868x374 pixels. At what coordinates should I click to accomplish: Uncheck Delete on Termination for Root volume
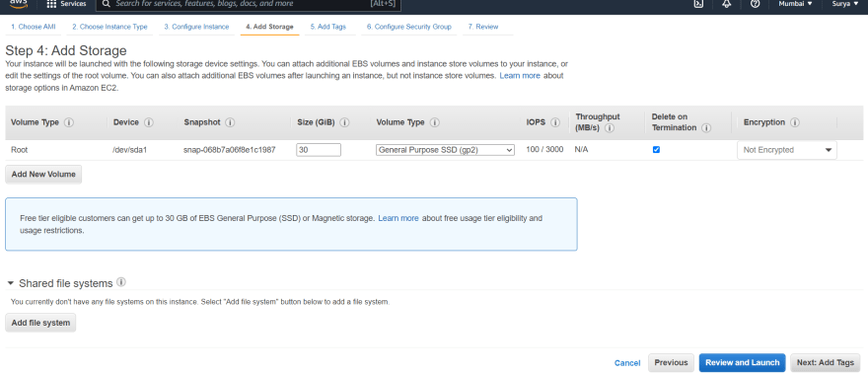click(656, 150)
